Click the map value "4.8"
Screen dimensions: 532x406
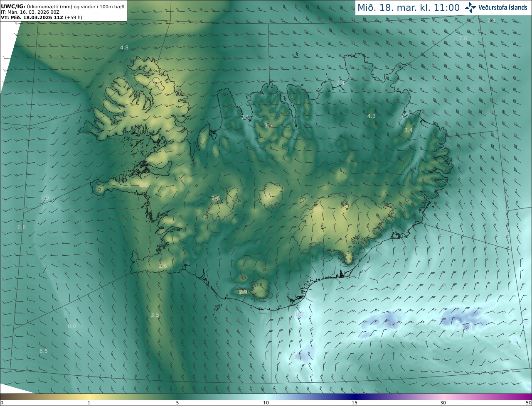click(x=124, y=48)
